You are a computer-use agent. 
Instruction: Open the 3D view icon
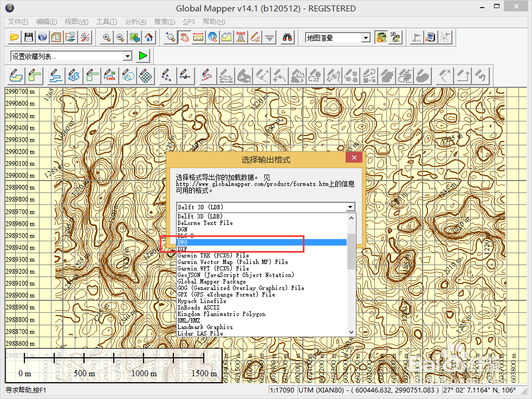pyautogui.click(x=395, y=37)
